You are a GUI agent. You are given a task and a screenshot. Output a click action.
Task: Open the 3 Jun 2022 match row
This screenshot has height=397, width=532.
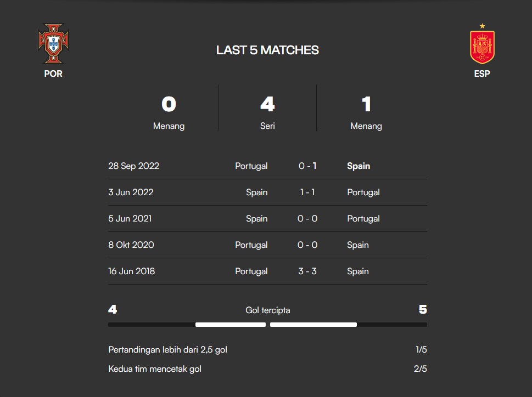click(x=267, y=192)
